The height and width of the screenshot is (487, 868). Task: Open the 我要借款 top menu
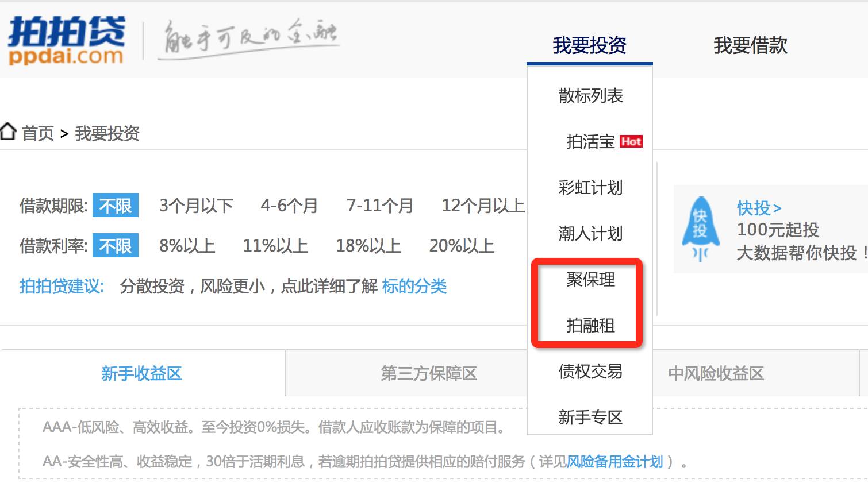tap(750, 45)
